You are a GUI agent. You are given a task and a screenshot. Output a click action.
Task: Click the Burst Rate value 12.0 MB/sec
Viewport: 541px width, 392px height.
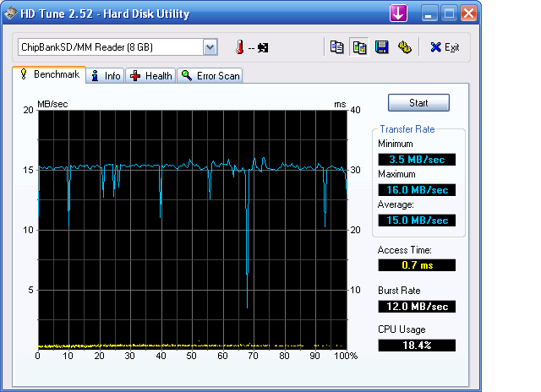coord(417,307)
